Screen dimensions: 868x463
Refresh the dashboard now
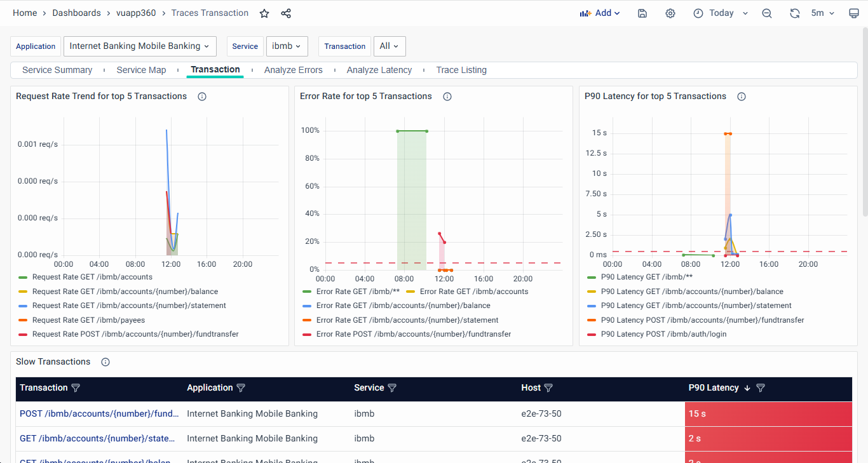pos(794,13)
